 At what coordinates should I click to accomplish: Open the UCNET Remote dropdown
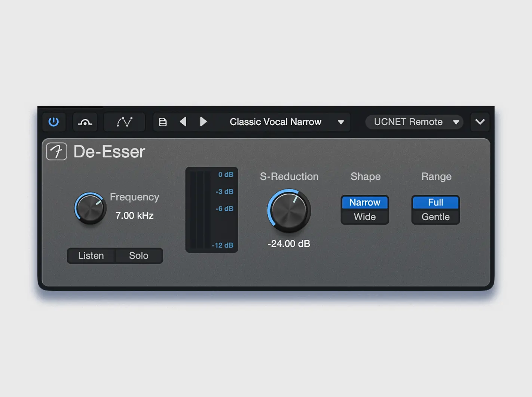pyautogui.click(x=408, y=122)
